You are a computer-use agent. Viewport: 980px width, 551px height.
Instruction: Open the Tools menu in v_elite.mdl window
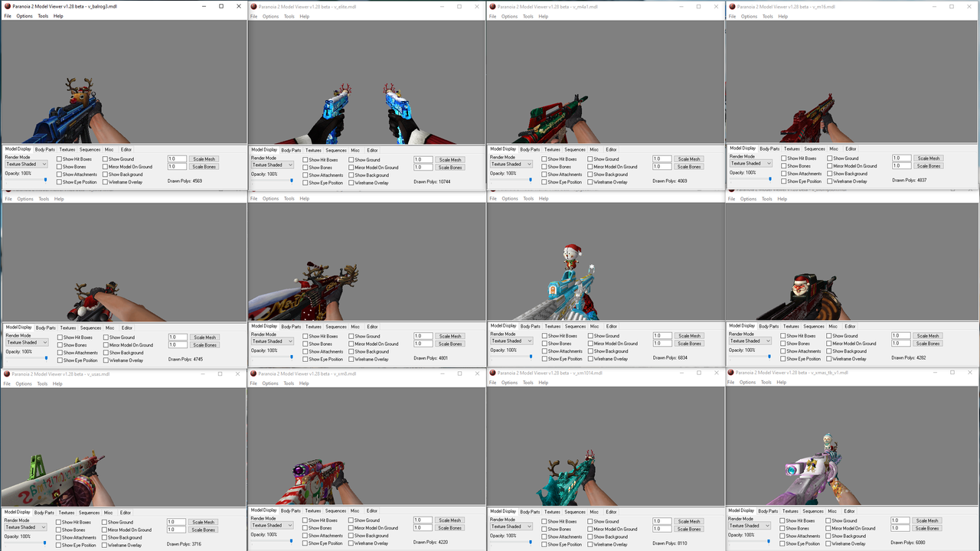(x=289, y=16)
